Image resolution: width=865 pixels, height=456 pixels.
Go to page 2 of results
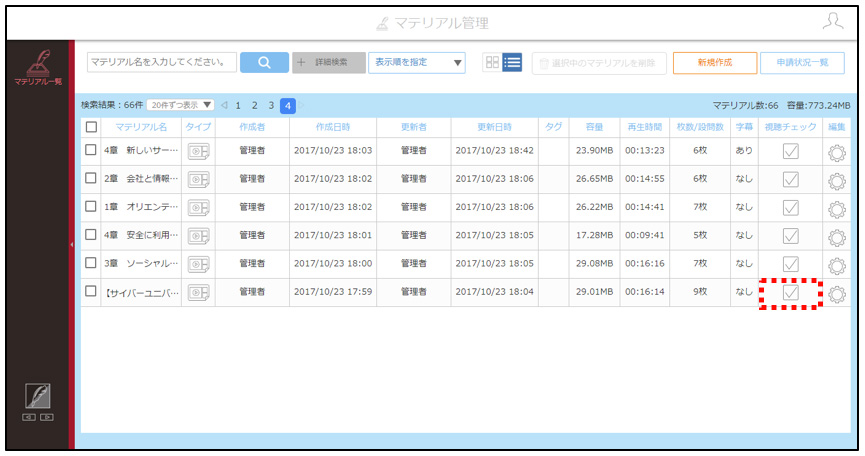[x=254, y=105]
